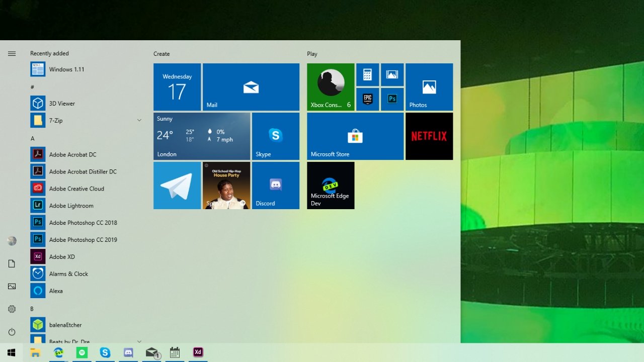Open the user account avatar
This screenshot has height=362, width=644.
(x=12, y=241)
